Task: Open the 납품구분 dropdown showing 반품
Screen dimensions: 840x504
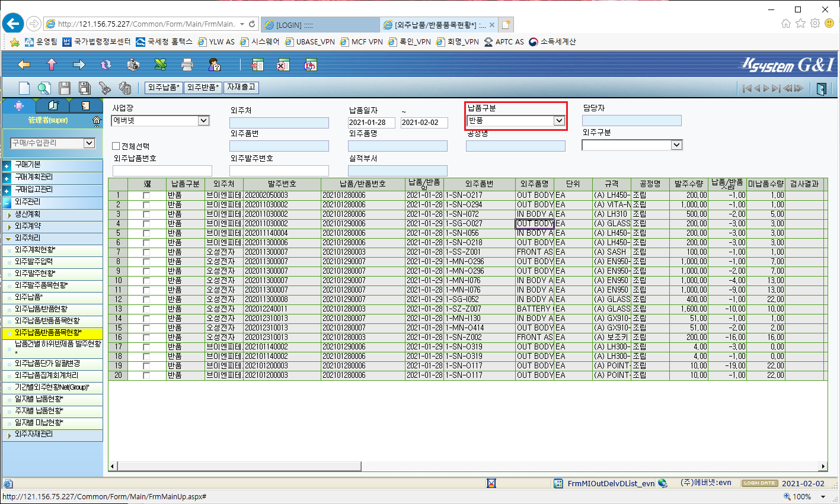Action: (515, 121)
